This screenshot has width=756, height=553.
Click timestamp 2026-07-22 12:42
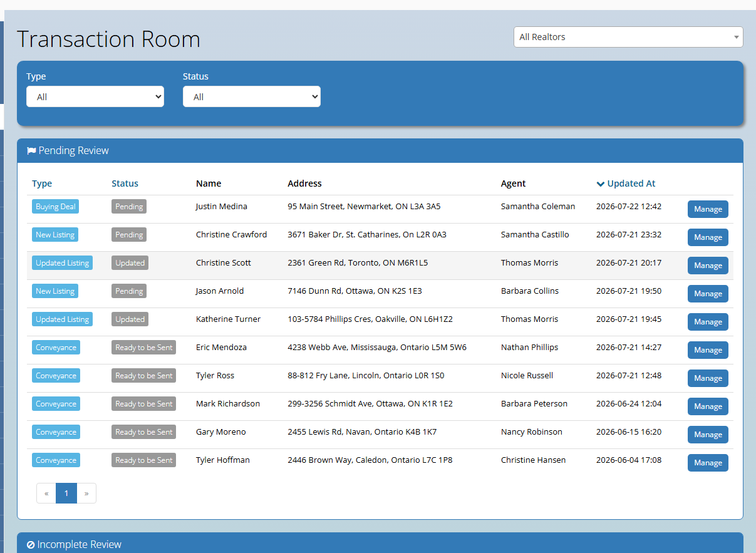click(629, 206)
